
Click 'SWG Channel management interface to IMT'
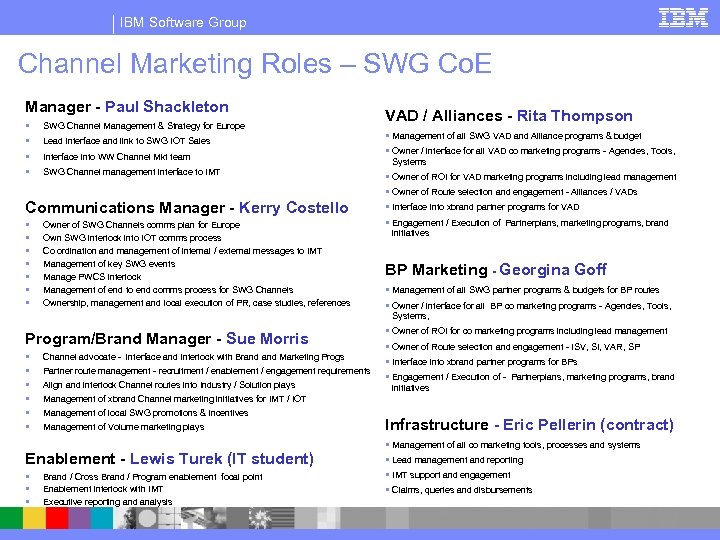pos(131,172)
